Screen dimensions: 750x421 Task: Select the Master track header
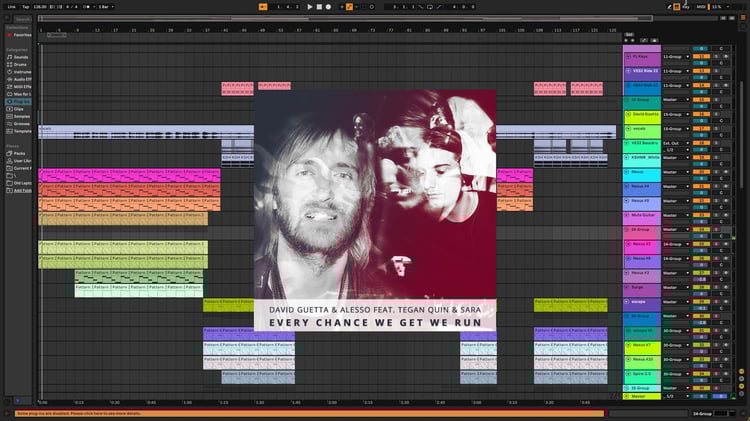(x=642, y=396)
